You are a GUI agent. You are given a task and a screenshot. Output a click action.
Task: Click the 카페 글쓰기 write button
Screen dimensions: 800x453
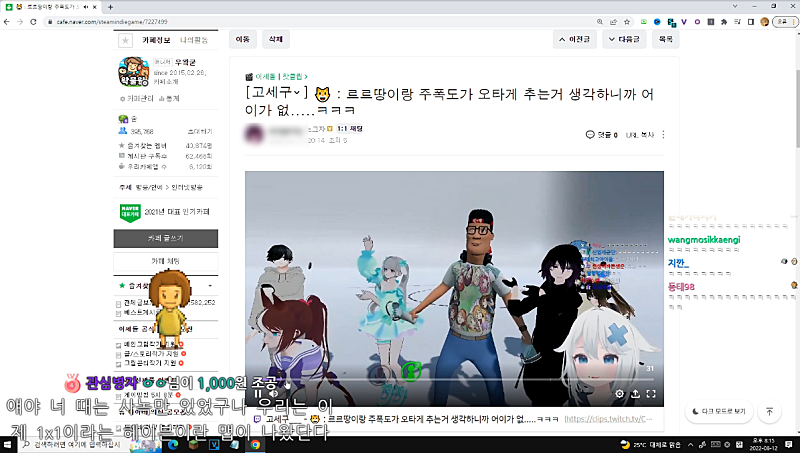tap(166, 238)
